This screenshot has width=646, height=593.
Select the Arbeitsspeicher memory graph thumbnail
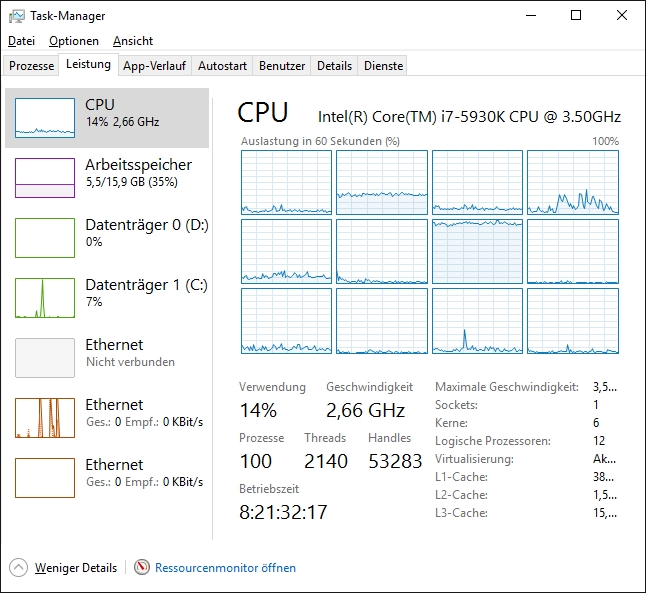pos(45,178)
